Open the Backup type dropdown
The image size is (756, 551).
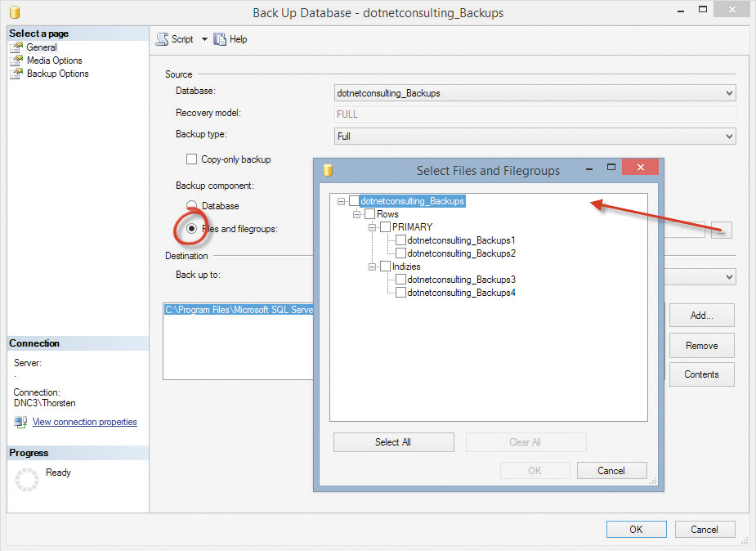point(730,137)
